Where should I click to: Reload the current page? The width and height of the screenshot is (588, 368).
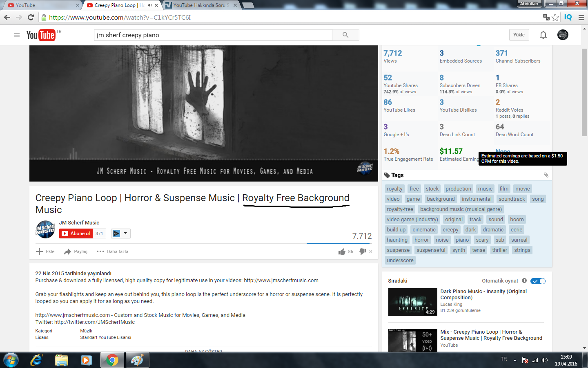click(x=31, y=17)
